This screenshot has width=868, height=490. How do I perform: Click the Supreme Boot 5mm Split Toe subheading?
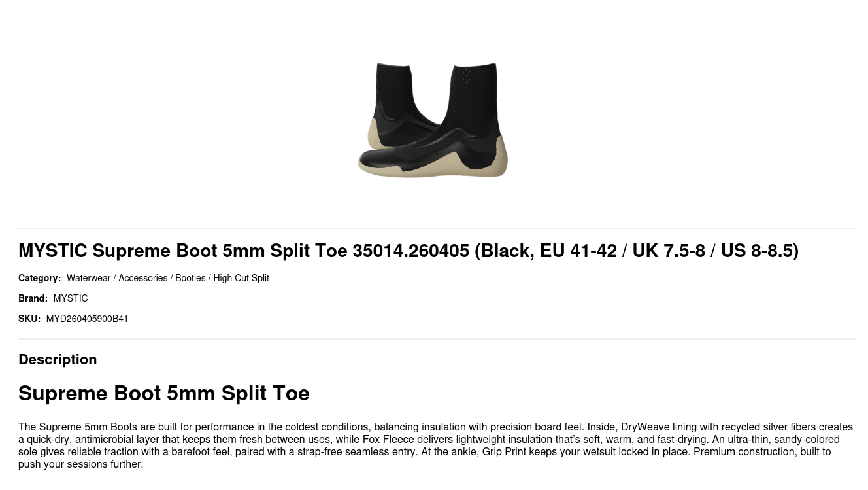(x=163, y=393)
